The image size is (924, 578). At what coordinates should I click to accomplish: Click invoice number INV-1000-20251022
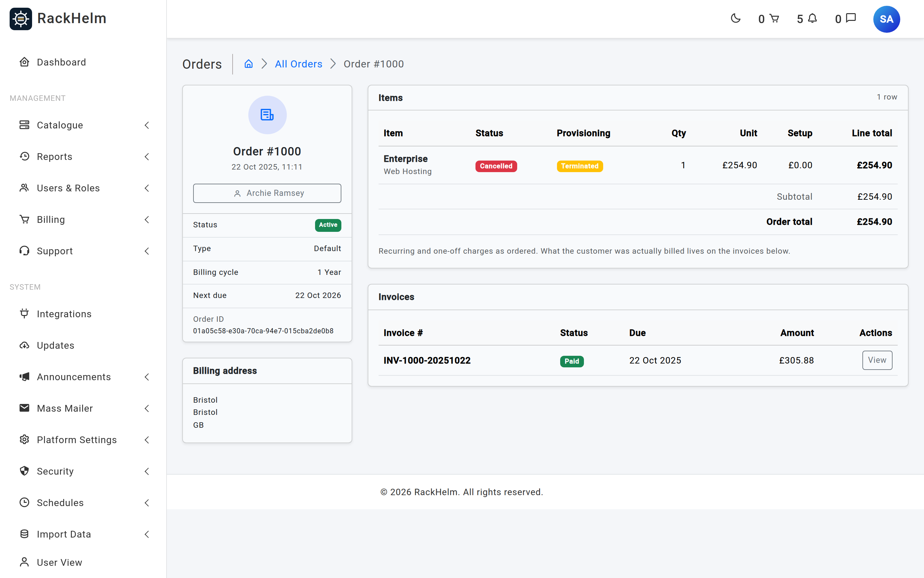[427, 361]
